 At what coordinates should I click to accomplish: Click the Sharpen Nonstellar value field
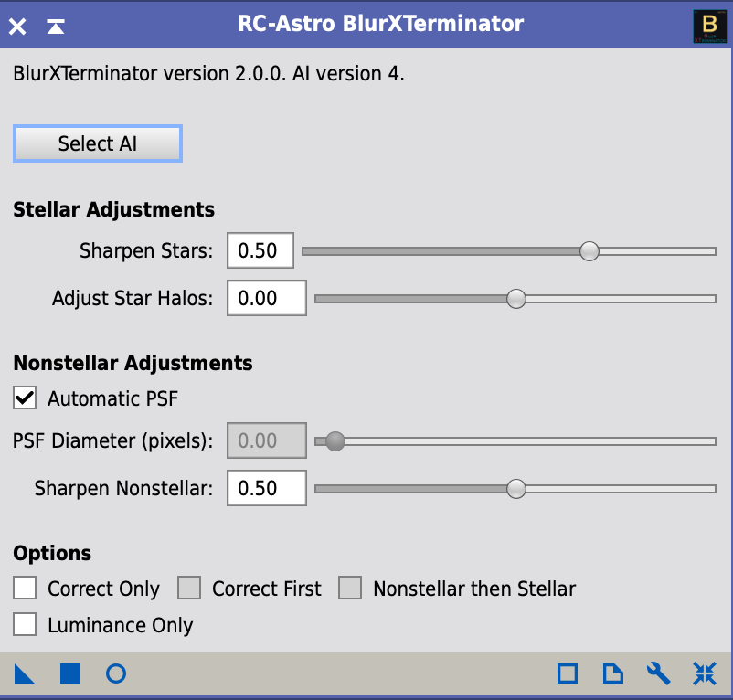(267, 488)
